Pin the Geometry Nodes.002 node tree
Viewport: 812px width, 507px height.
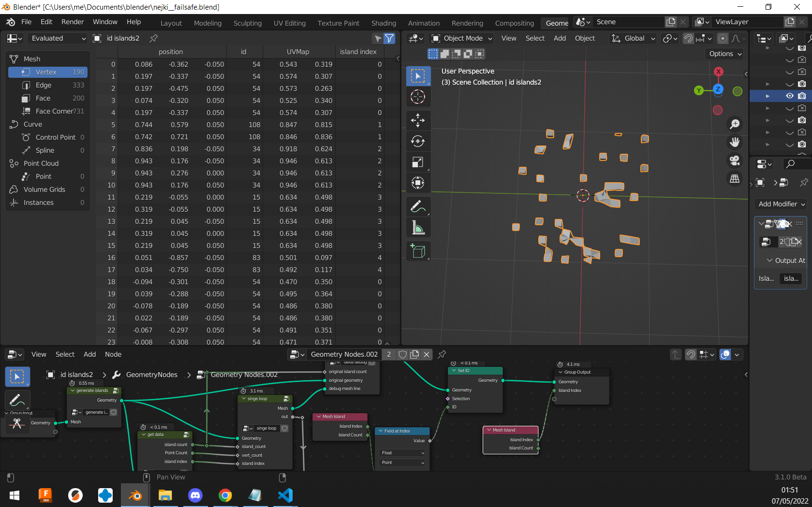(x=442, y=354)
